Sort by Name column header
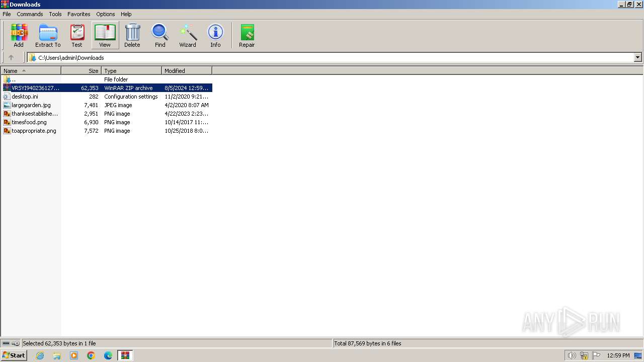Viewport: 644px width, 362px height. point(31,71)
